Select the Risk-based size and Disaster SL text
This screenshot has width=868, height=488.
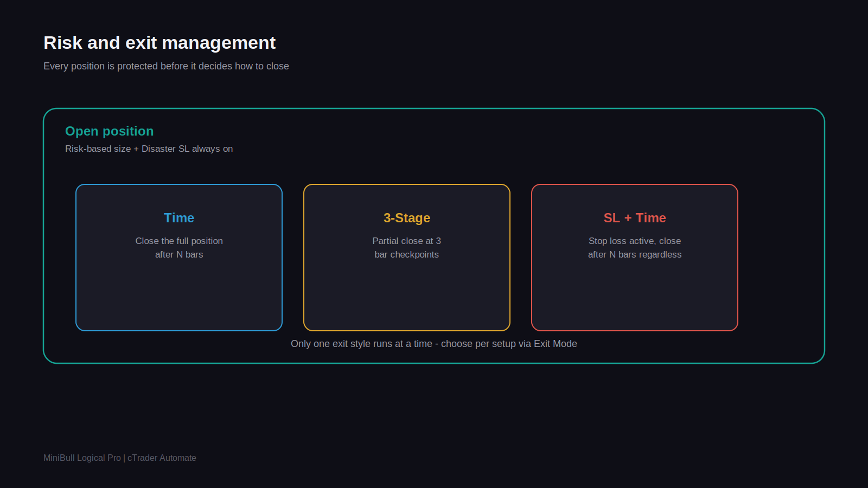click(149, 149)
